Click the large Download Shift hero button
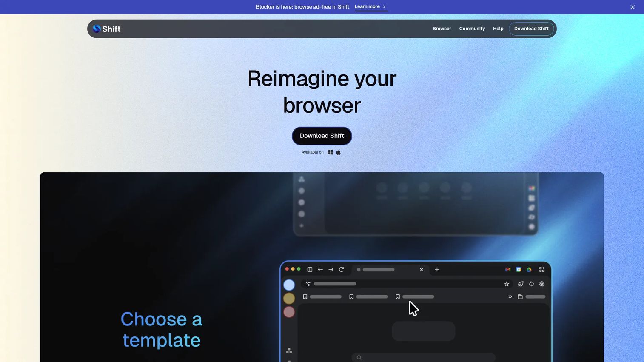This screenshot has height=362, width=644. (x=322, y=136)
